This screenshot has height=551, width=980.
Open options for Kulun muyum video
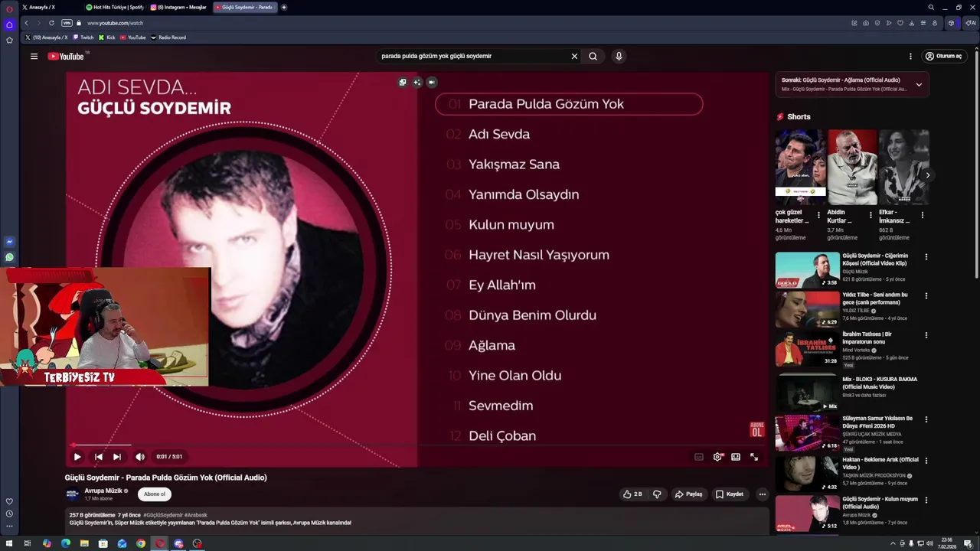pos(926,500)
